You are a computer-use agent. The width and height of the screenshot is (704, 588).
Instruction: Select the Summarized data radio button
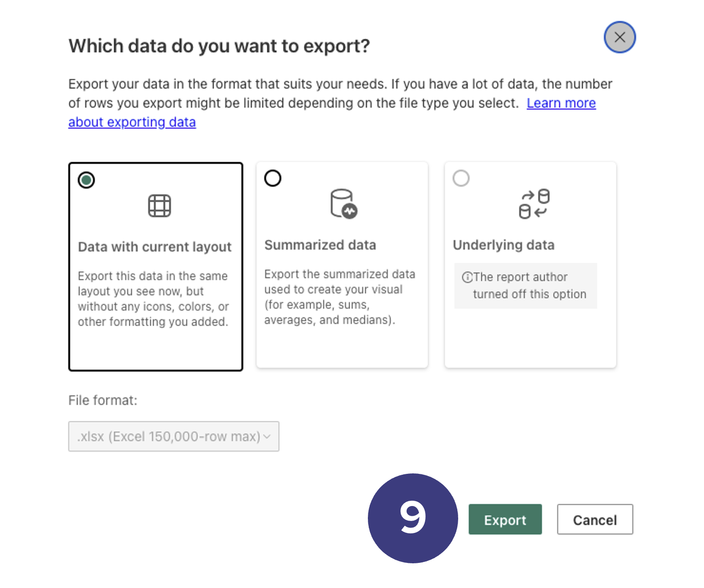pyautogui.click(x=273, y=178)
